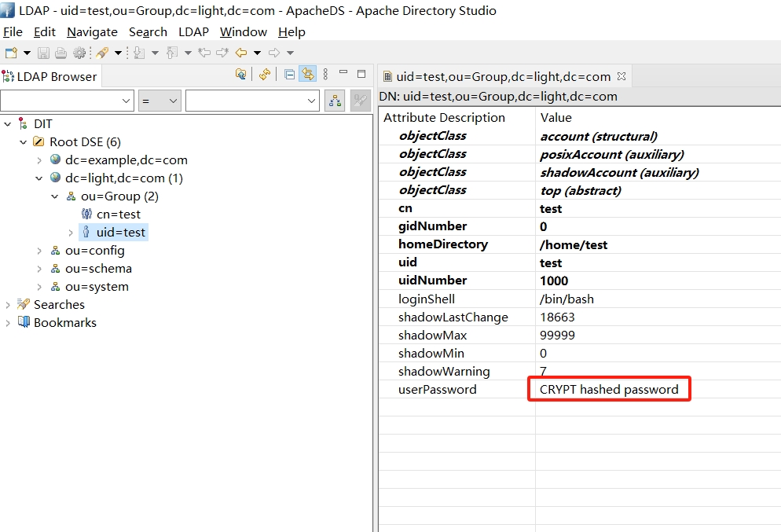Click the search pen icon in main toolbar

coord(102,53)
